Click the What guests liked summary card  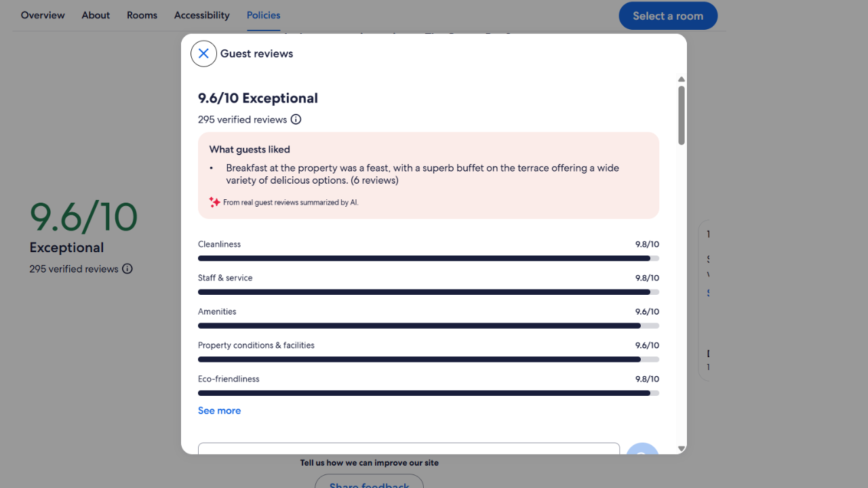pyautogui.click(x=429, y=176)
